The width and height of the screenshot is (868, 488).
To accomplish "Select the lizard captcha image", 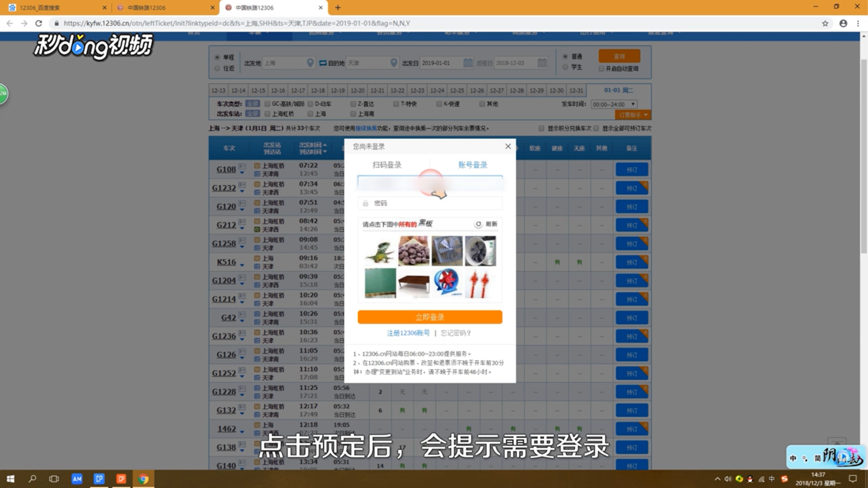I will tap(380, 251).
